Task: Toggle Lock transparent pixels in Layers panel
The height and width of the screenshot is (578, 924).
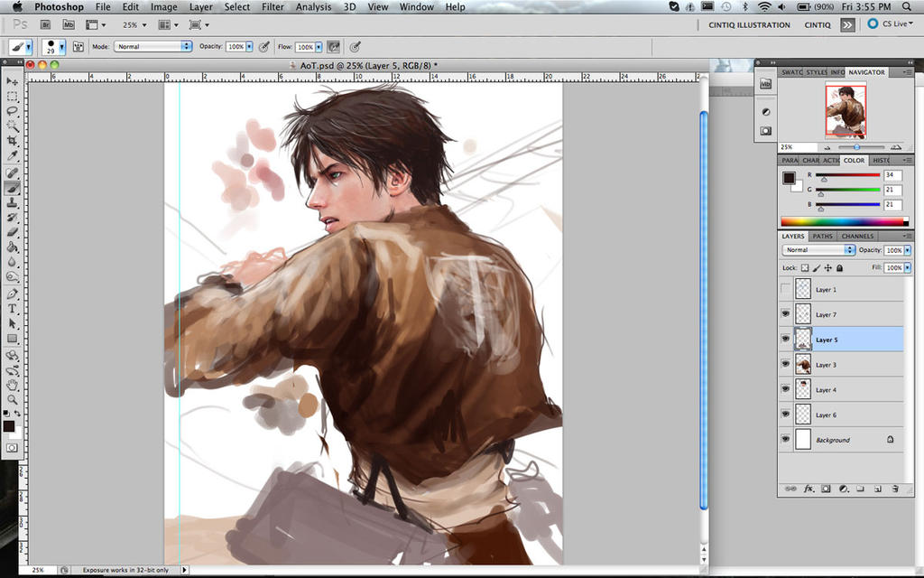Action: pyautogui.click(x=805, y=267)
